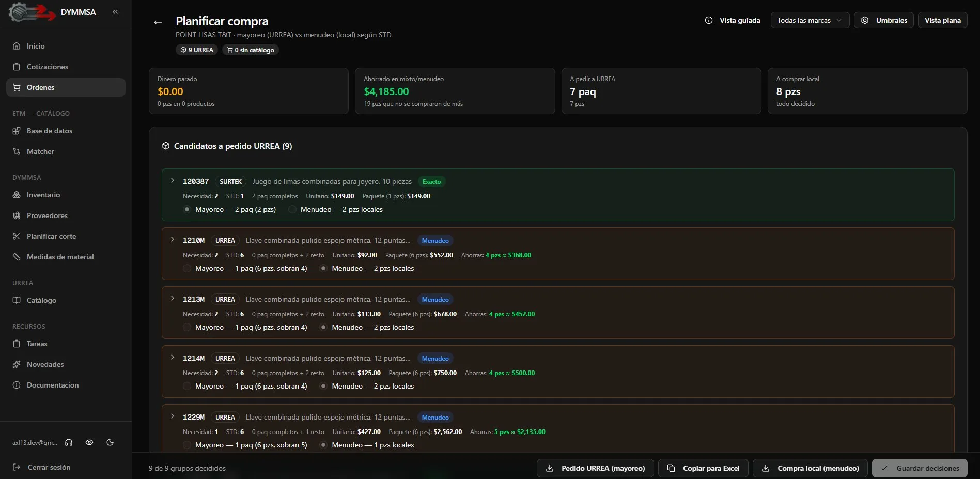
Task: Go to the Matcher page
Action: point(66,151)
